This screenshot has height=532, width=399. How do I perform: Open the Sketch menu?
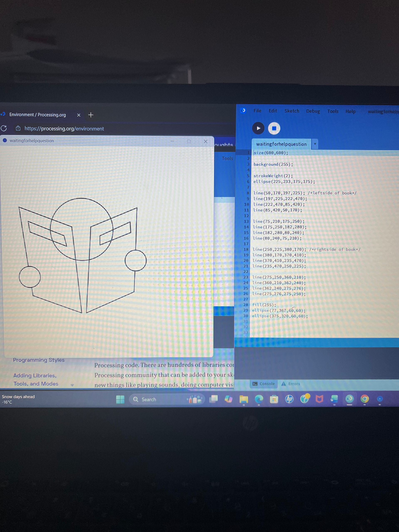(292, 111)
